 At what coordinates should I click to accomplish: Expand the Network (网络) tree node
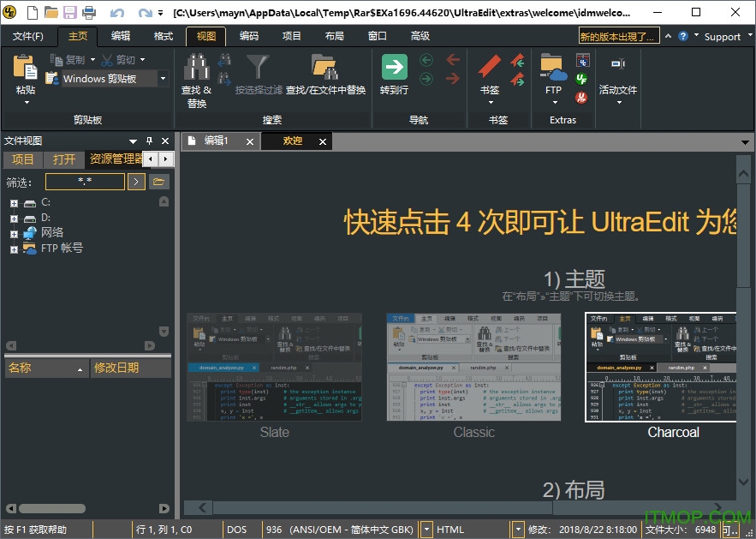tap(14, 234)
